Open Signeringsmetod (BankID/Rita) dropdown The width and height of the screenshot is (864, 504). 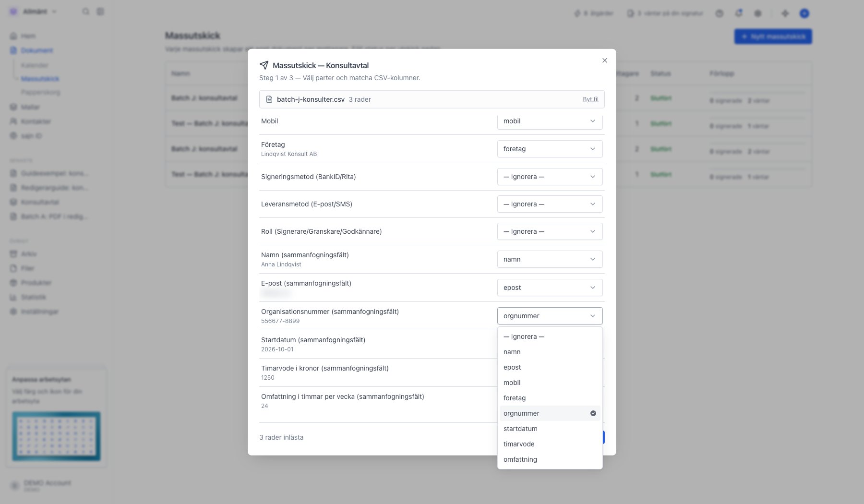tap(550, 177)
